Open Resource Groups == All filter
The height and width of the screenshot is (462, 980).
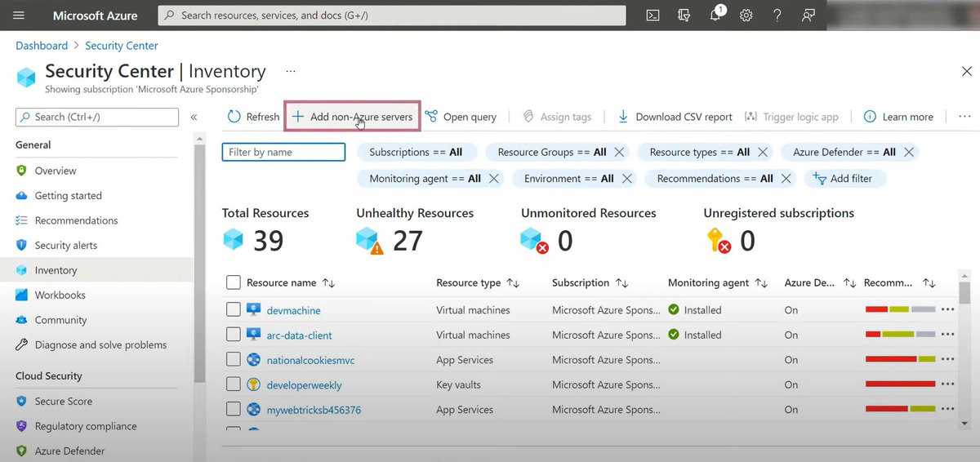point(552,153)
